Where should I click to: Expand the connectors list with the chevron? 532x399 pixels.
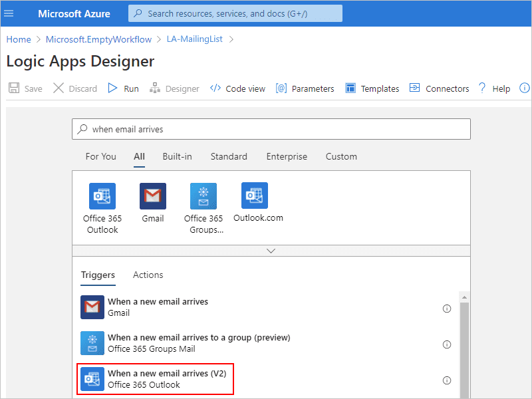point(271,251)
